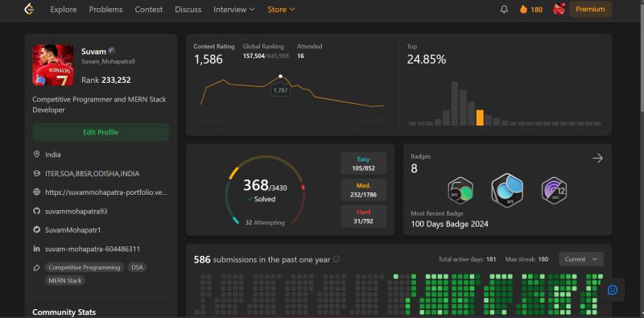
Task: Click the LeetCode logo icon
Action: tap(29, 9)
